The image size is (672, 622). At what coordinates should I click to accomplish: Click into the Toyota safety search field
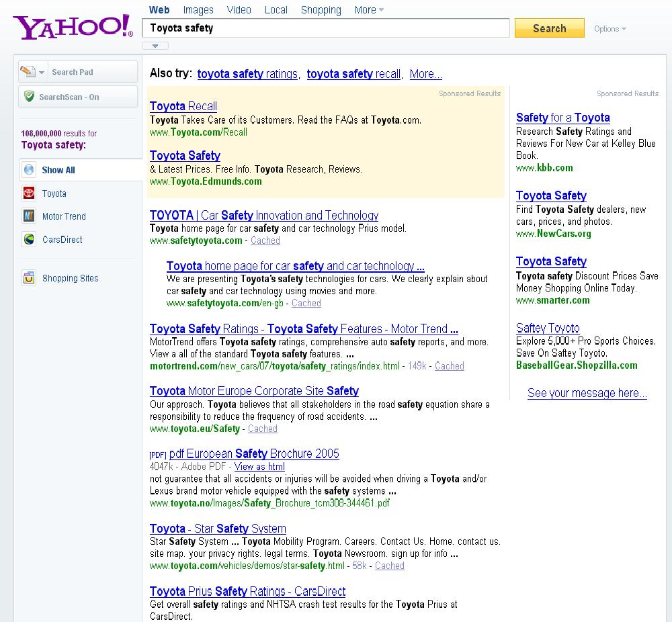pyautogui.click(x=326, y=28)
